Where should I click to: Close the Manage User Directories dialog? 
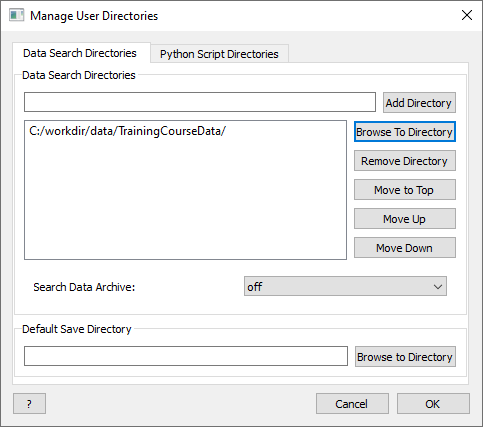point(467,15)
